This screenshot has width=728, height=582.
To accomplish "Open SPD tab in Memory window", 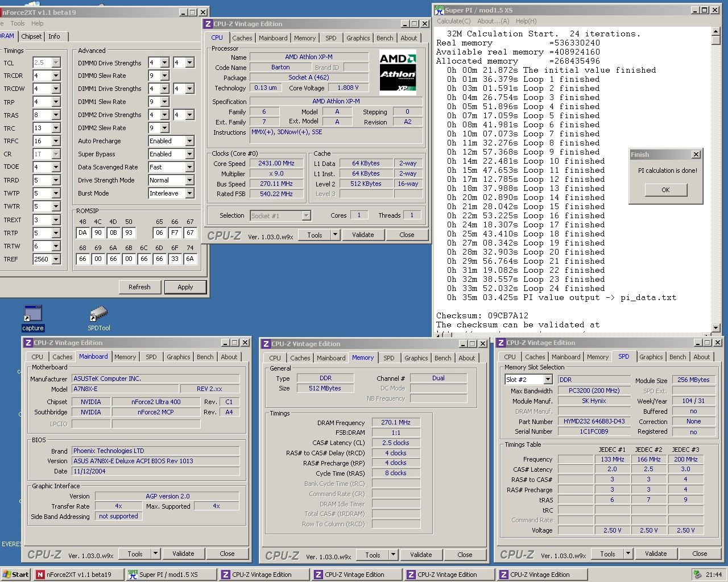I will tap(388, 358).
